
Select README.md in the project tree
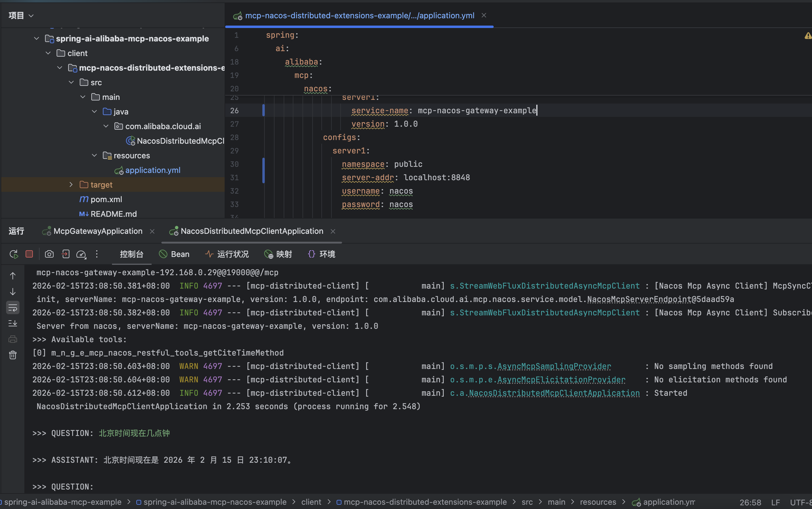click(114, 214)
